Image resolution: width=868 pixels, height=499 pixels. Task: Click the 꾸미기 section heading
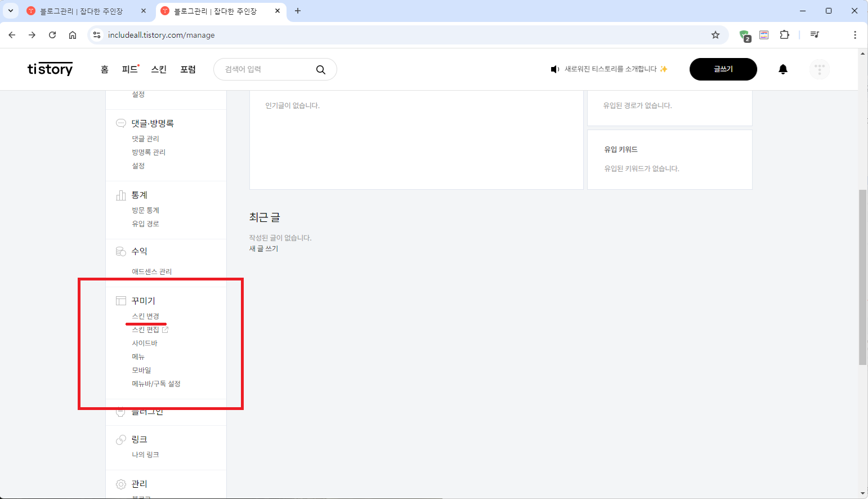[x=144, y=301]
